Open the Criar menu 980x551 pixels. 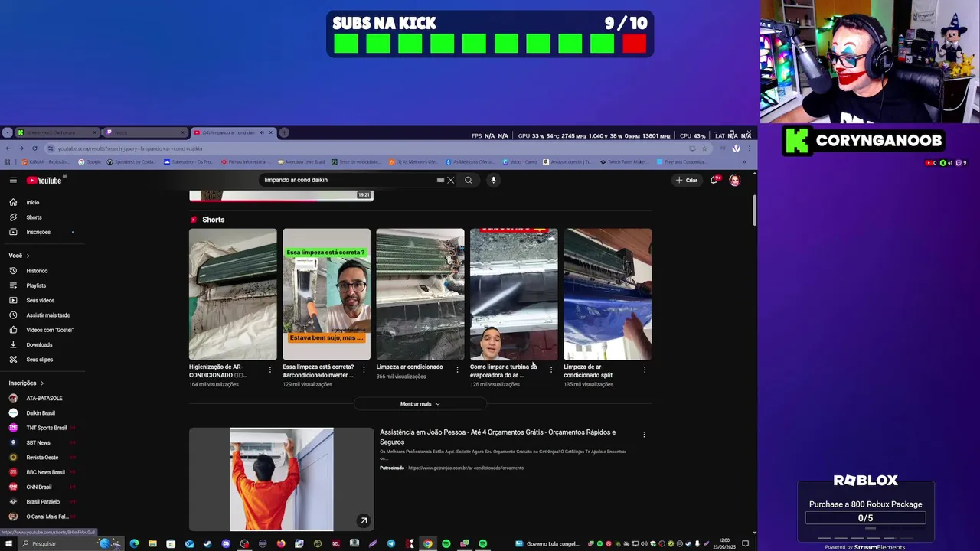687,180
